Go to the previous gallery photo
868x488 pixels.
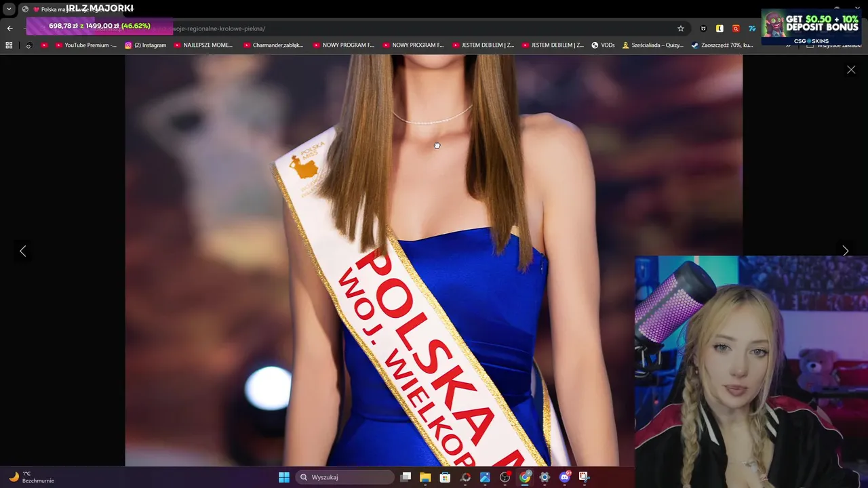pyautogui.click(x=23, y=251)
